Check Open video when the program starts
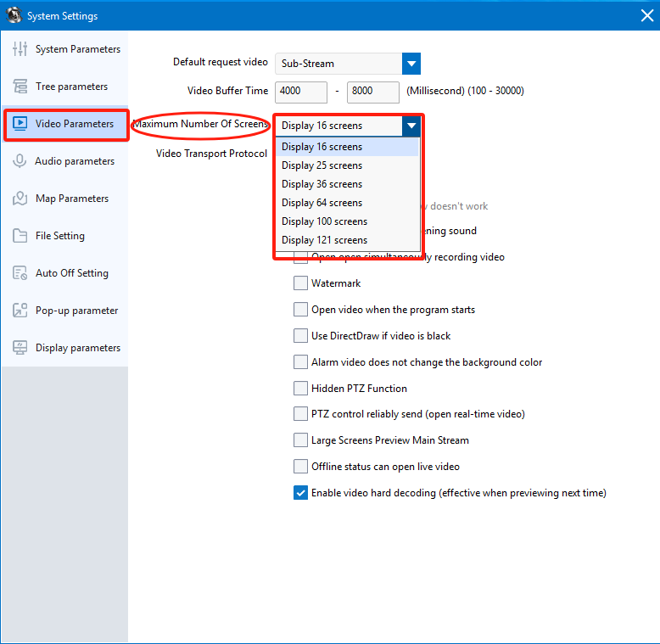Image resolution: width=660 pixels, height=644 pixels. (300, 310)
